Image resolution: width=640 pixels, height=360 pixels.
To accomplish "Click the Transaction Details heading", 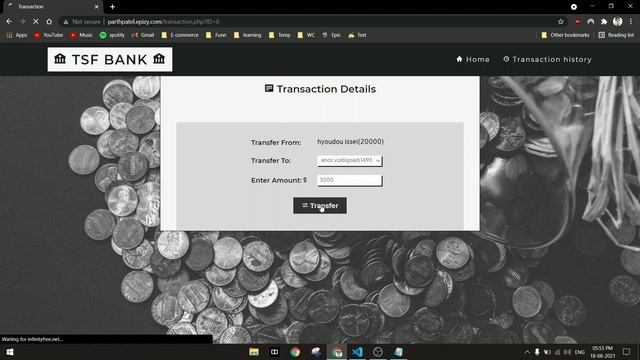I will click(320, 89).
